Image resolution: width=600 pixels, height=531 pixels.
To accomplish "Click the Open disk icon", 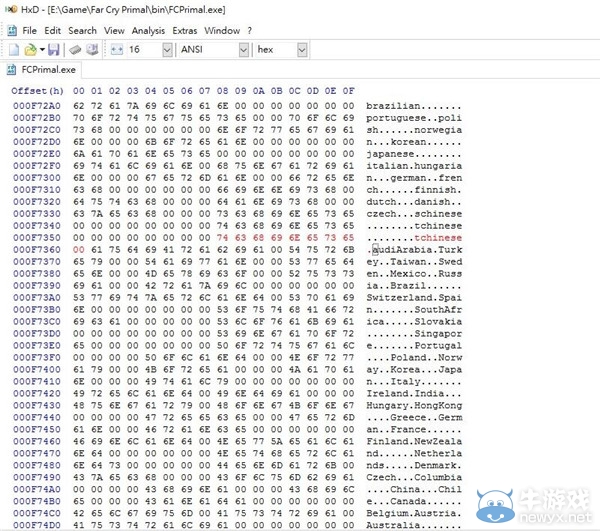I will (x=92, y=50).
